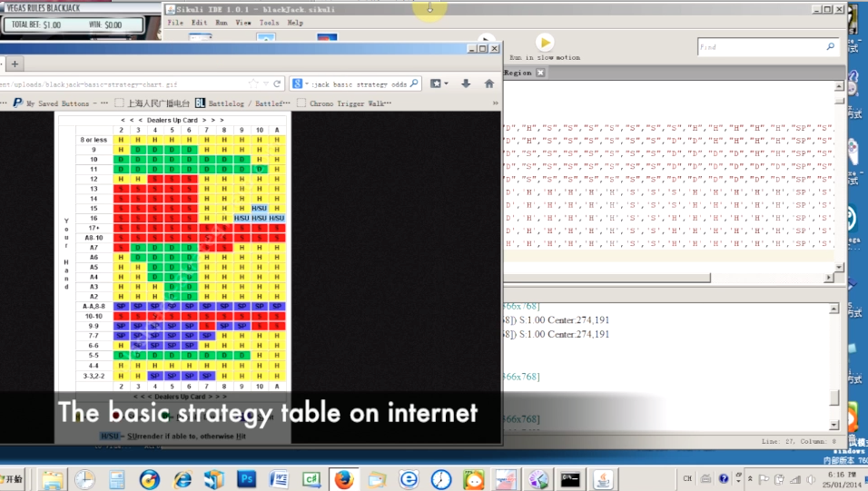
Task: Click Run in slow motion button
Action: click(x=545, y=47)
